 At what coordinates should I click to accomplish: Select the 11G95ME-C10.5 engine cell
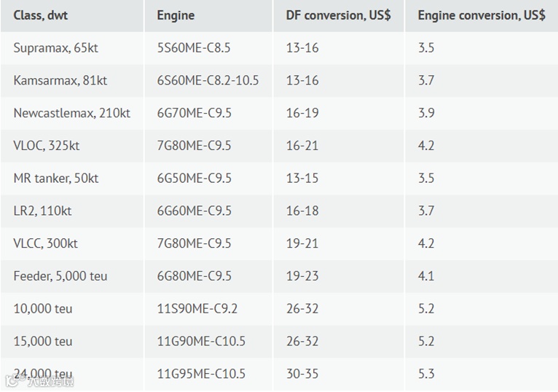tap(201, 374)
